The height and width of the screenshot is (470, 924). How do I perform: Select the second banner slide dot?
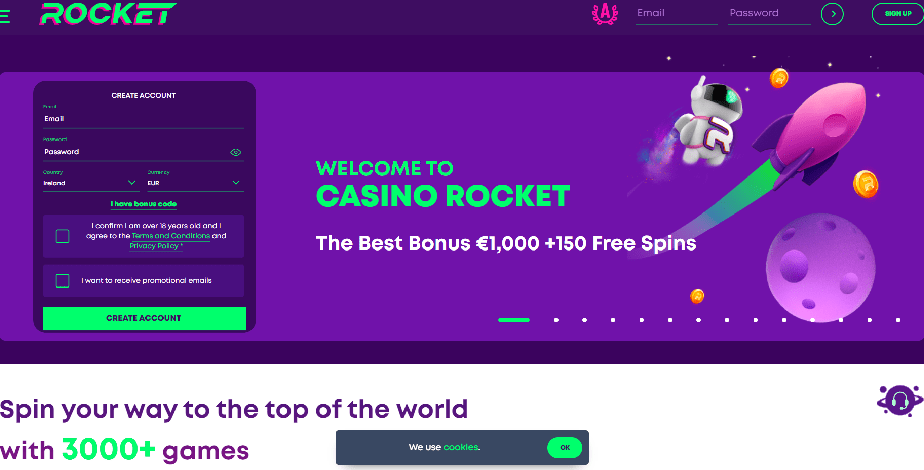(556, 320)
